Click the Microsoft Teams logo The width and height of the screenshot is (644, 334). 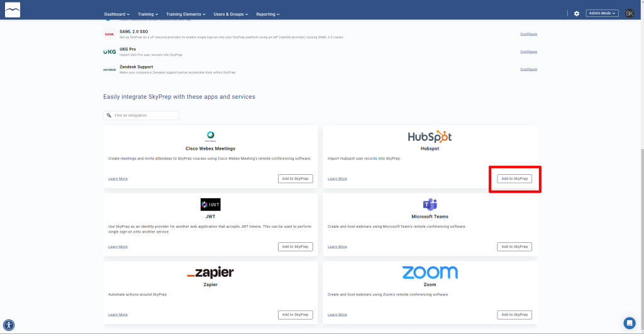(x=430, y=204)
